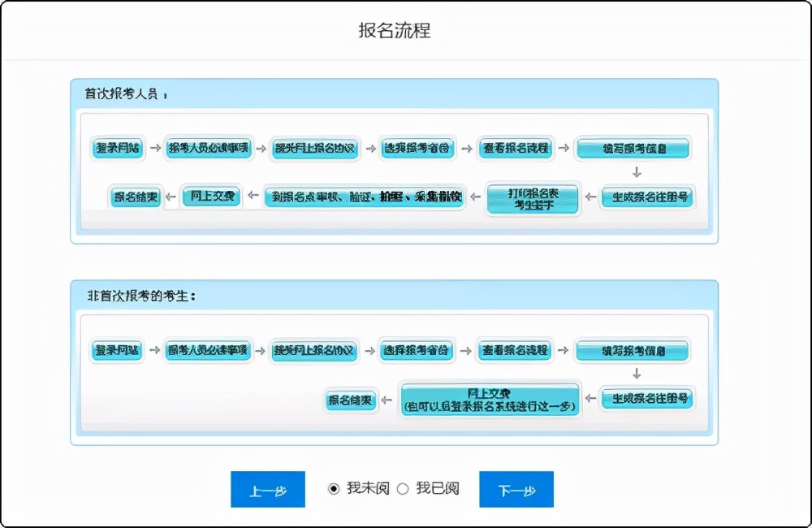Viewport: 812px width, 528px height.
Task: Select the 我未阅 radio button
Action: point(334,489)
